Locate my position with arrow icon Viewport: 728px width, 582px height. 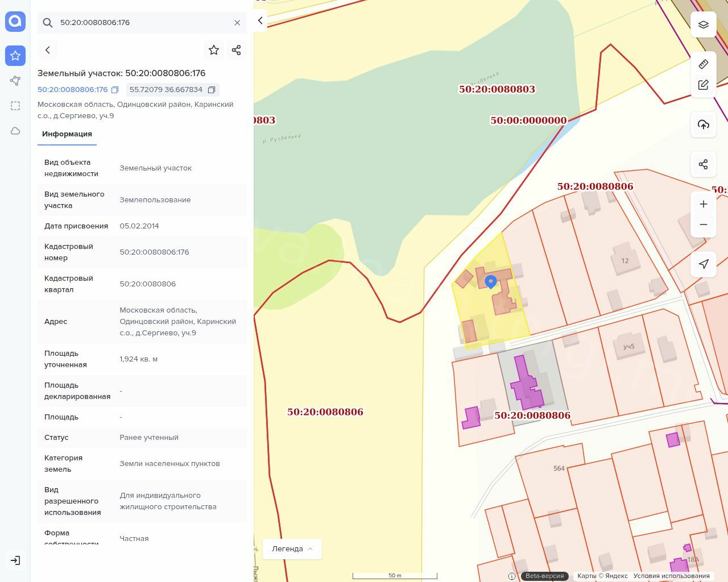pos(703,264)
